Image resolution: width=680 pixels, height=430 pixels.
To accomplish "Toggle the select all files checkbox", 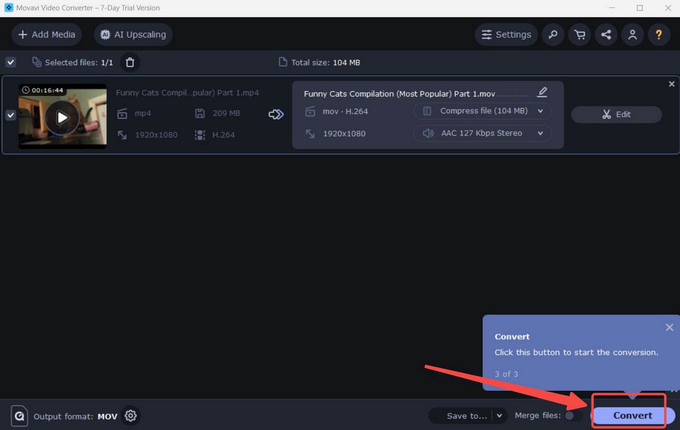I will [11, 62].
